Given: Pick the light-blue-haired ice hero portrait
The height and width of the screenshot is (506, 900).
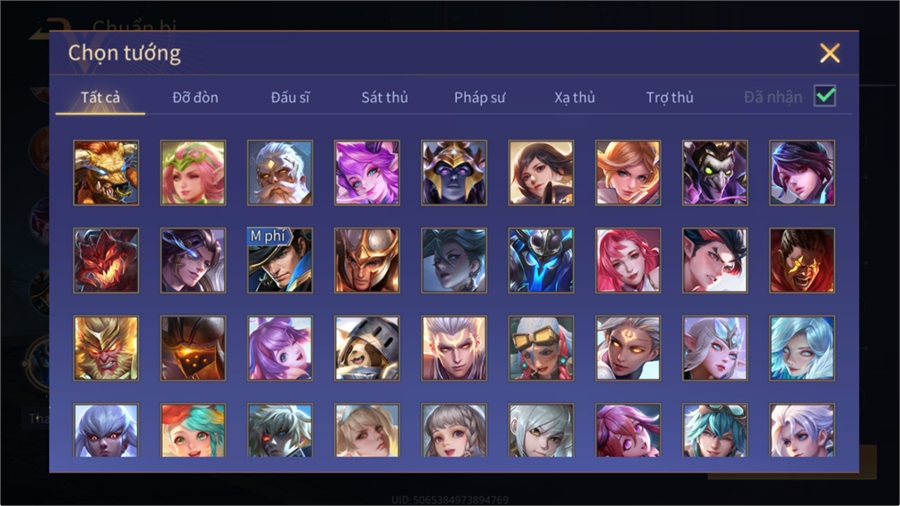Looking at the screenshot, I should [x=802, y=348].
